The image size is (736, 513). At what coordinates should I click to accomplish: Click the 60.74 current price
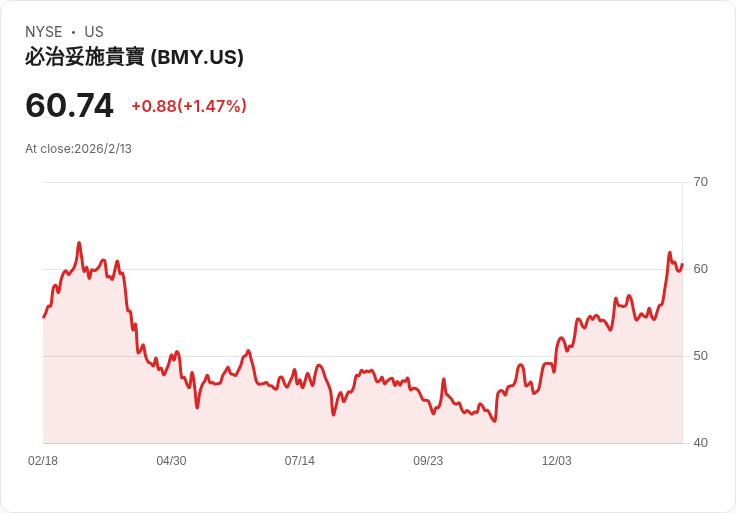click(69, 105)
